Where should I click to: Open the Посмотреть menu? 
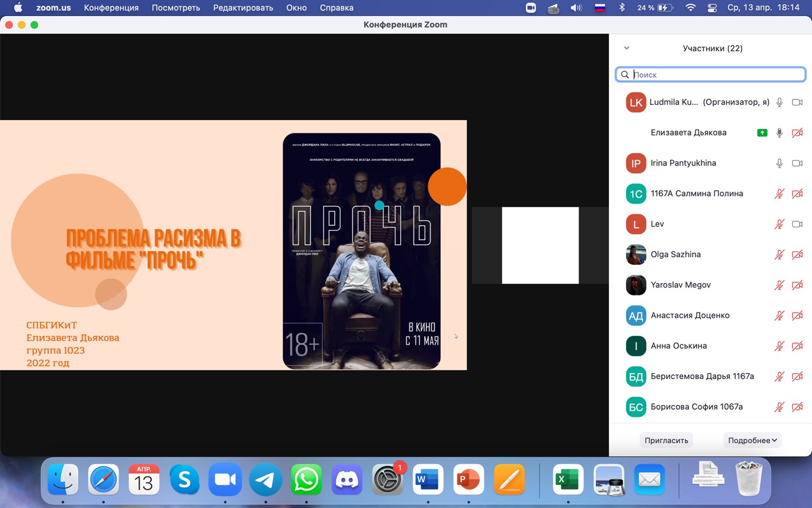(x=176, y=8)
